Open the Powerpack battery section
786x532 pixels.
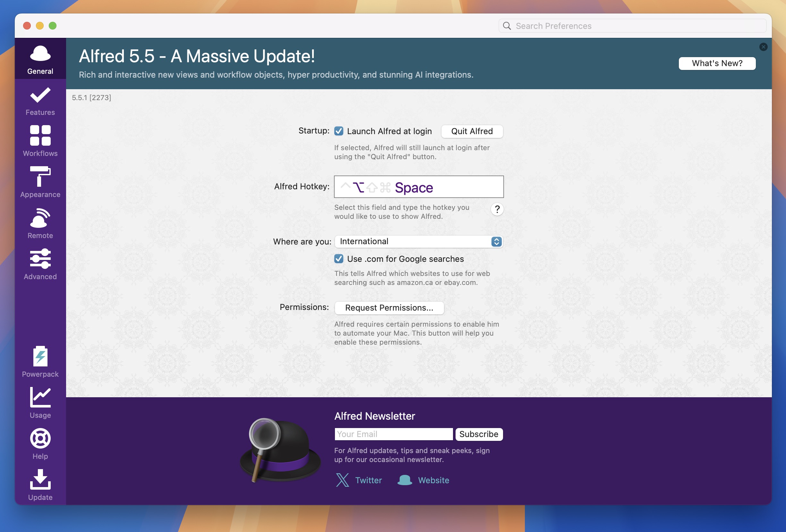(40, 362)
